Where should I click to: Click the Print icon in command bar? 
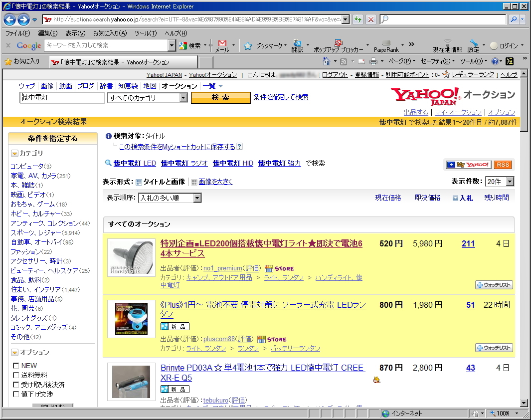(x=373, y=61)
